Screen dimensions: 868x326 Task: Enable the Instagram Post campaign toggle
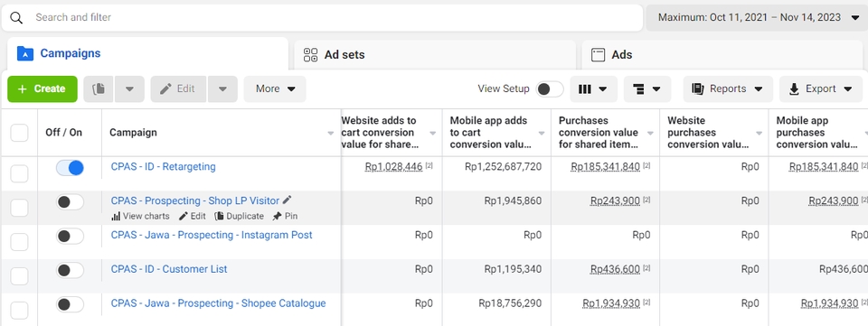click(70, 237)
